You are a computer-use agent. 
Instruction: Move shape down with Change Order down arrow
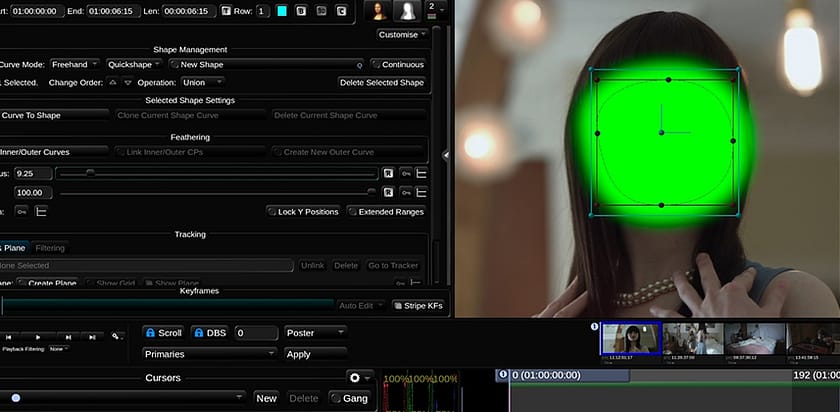pos(128,83)
